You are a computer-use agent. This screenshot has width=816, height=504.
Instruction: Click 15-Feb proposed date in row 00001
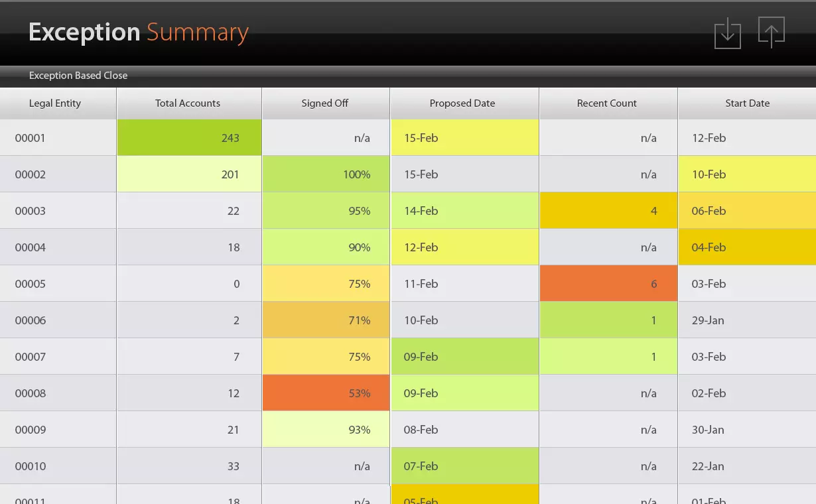point(464,138)
